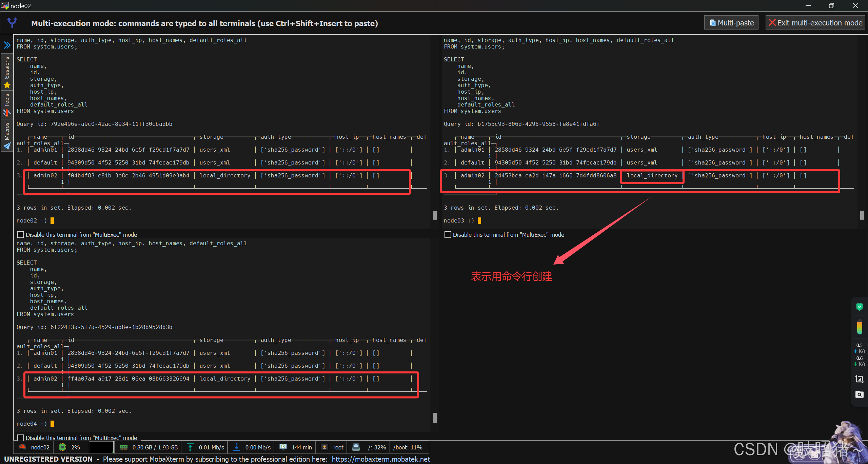Viewport: 868px width, 464px height.
Task: Click the Multi-paste button
Action: tap(731, 23)
